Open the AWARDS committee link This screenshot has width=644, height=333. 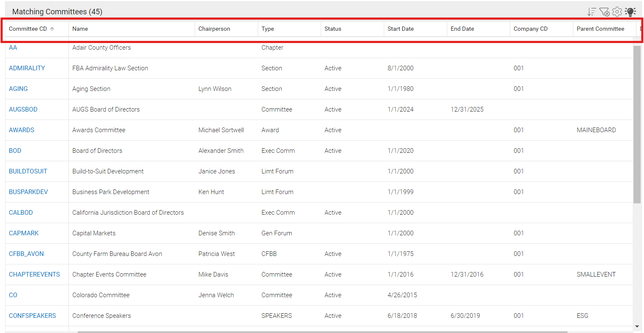pos(22,130)
